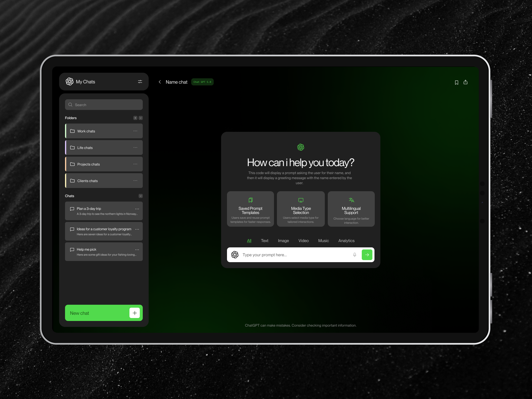Add a new folder with the plus button
This screenshot has width=532, height=399.
click(135, 118)
